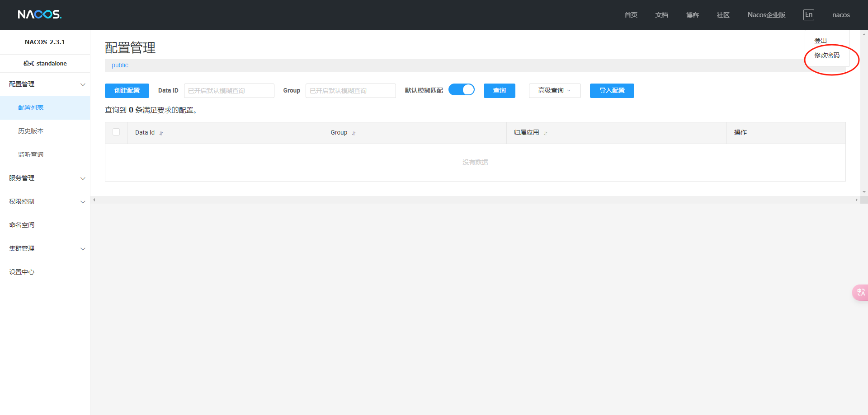Select 修改密码 from user menu
The height and width of the screenshot is (415, 868).
click(826, 55)
